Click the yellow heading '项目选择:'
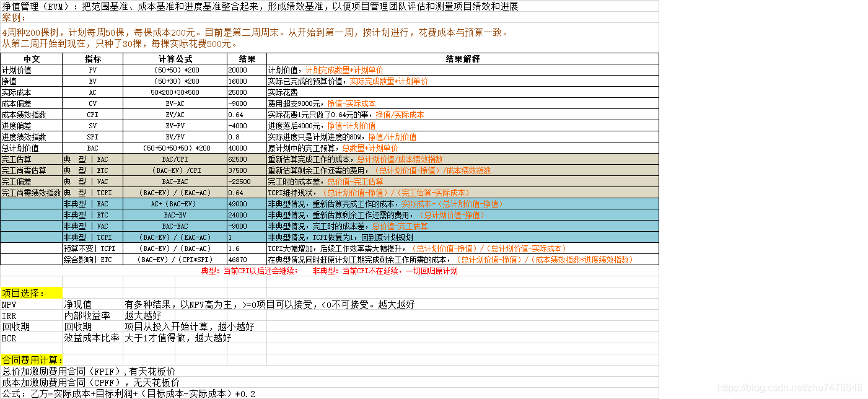This screenshot has height=399, width=868. (32, 293)
